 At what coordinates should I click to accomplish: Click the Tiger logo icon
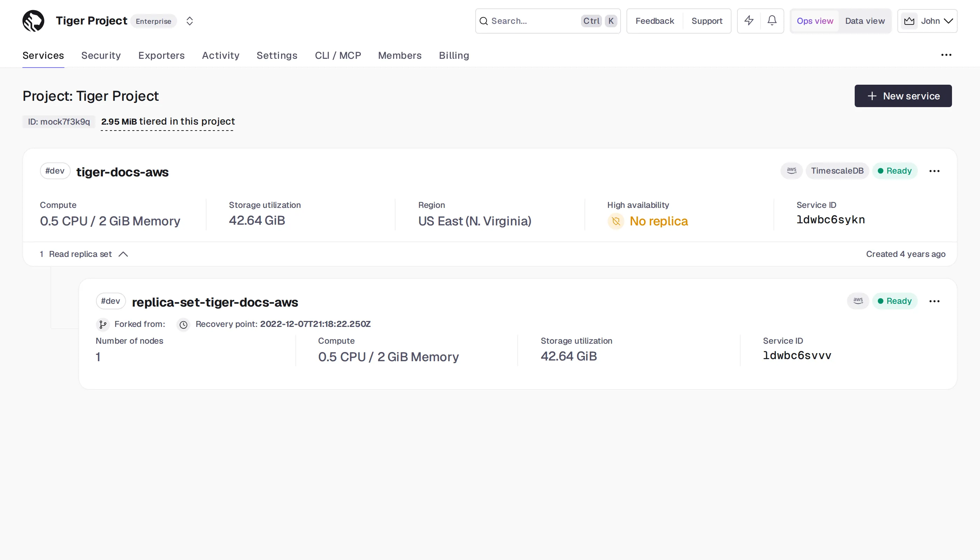(x=34, y=21)
